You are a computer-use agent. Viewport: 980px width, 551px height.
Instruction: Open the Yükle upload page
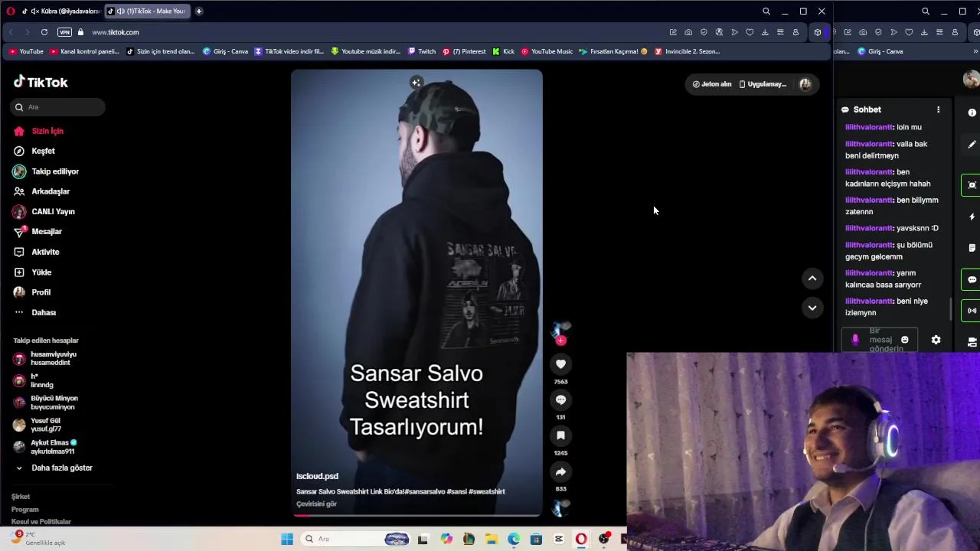click(32, 272)
